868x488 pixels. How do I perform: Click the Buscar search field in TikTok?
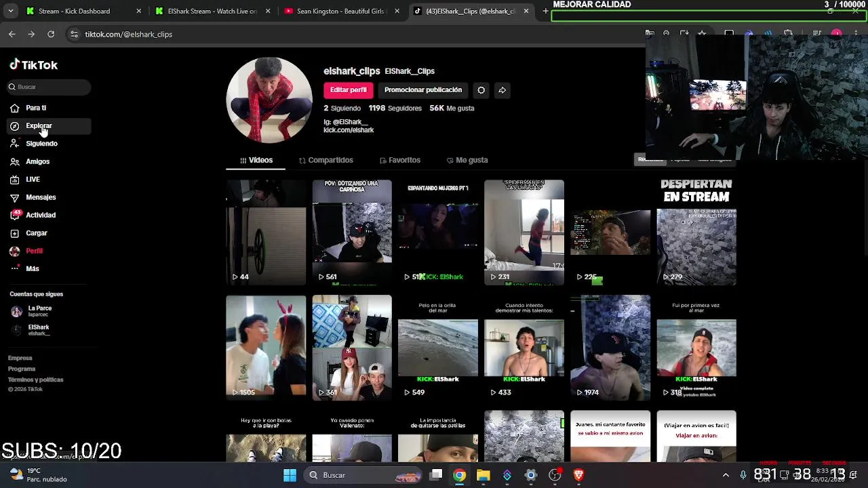coord(49,87)
